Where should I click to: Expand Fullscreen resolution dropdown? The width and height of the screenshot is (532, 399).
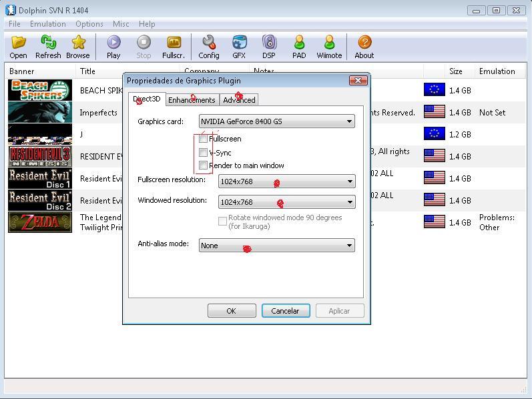click(287, 181)
